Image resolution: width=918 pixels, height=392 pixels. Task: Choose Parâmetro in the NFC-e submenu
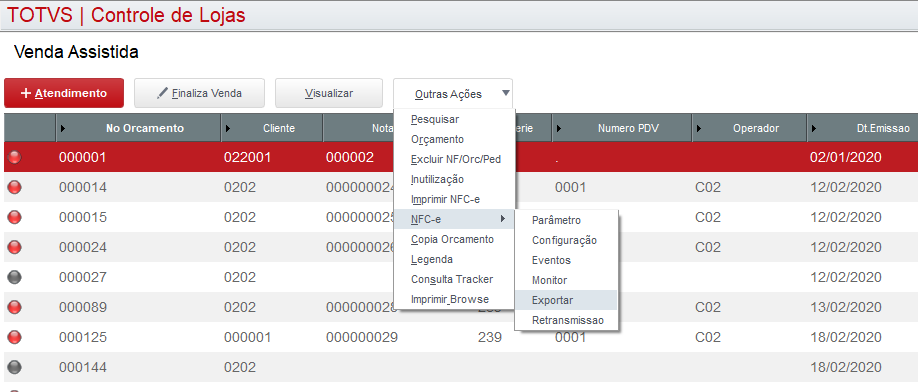tap(566, 220)
